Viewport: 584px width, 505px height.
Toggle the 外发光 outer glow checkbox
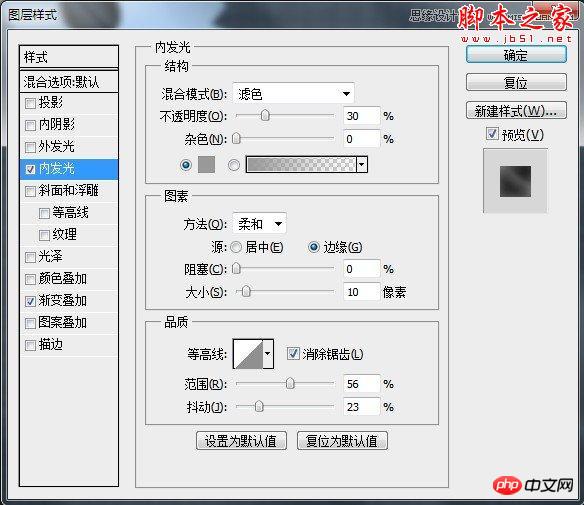coord(30,147)
